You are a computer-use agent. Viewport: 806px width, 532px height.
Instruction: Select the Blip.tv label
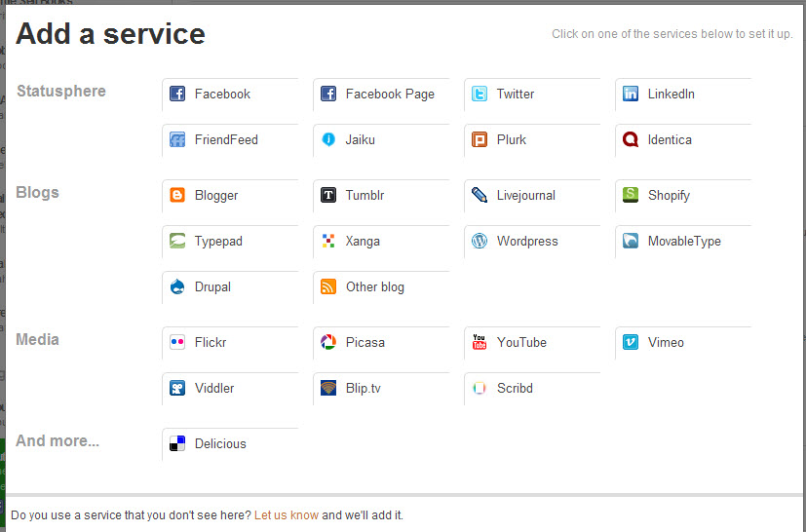coord(364,389)
